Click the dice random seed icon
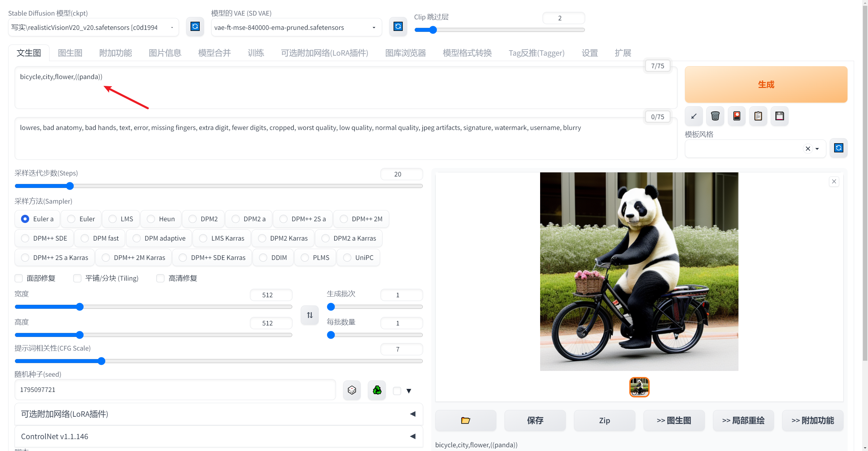 (352, 390)
